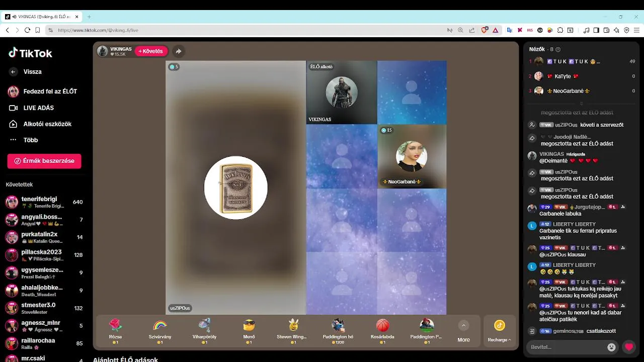The width and height of the screenshot is (644, 362).
Task: Bookmark this page
Action: pos(37,30)
